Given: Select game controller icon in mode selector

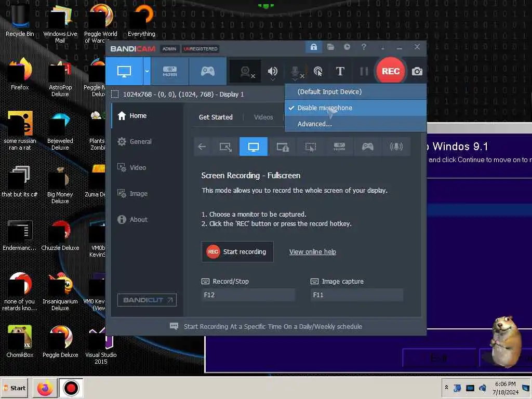Looking at the screenshot, I should (x=367, y=147).
